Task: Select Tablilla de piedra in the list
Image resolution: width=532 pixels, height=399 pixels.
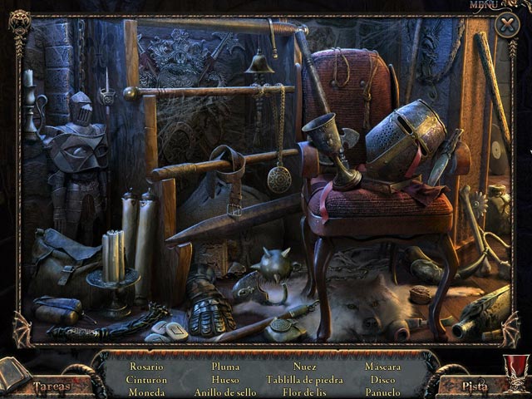Action: click(304, 379)
